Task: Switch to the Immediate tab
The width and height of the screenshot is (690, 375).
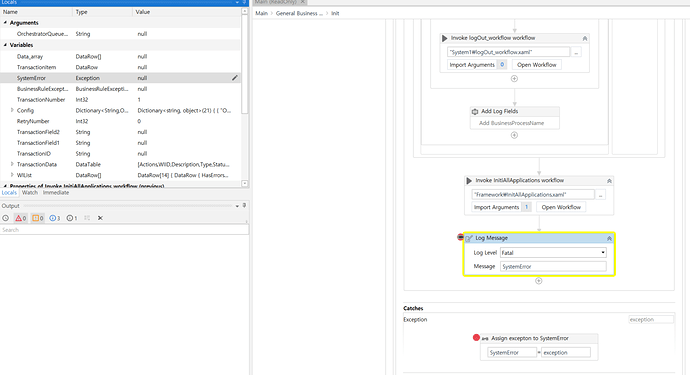Action: point(56,192)
